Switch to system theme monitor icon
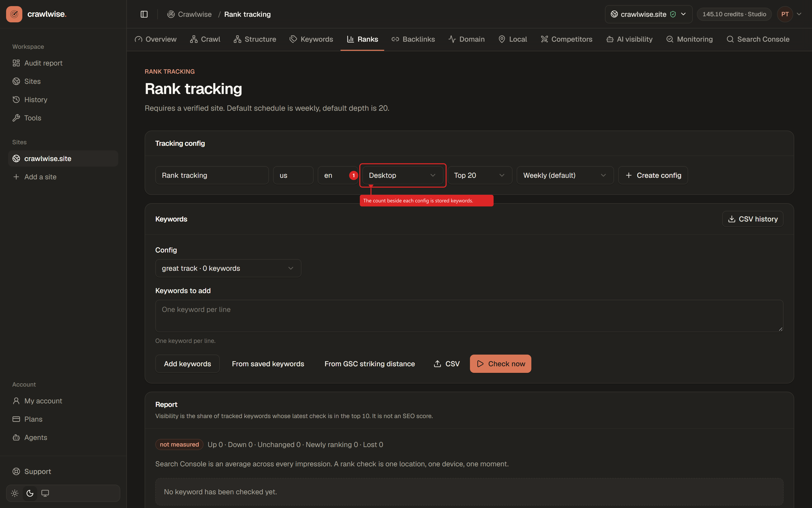 (45, 493)
